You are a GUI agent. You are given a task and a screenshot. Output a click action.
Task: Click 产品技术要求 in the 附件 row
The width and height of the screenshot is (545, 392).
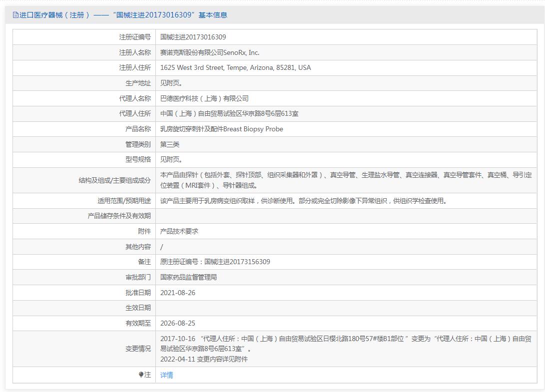[179, 231]
